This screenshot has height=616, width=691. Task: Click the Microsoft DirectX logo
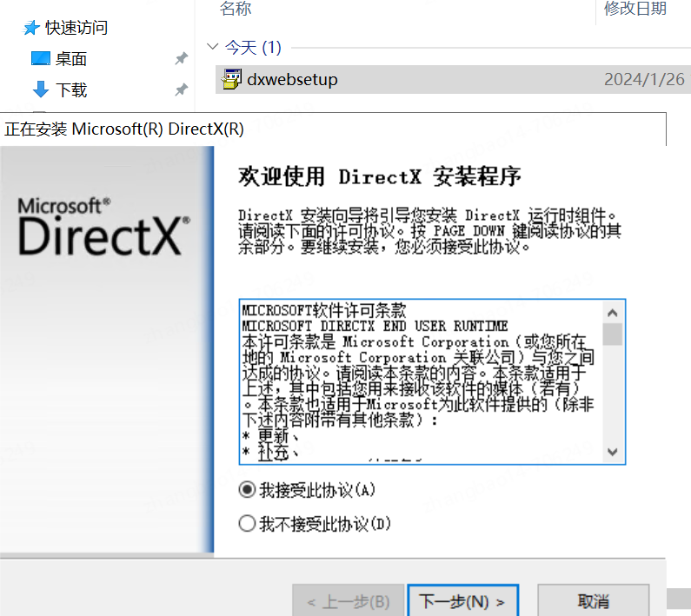pos(104,227)
